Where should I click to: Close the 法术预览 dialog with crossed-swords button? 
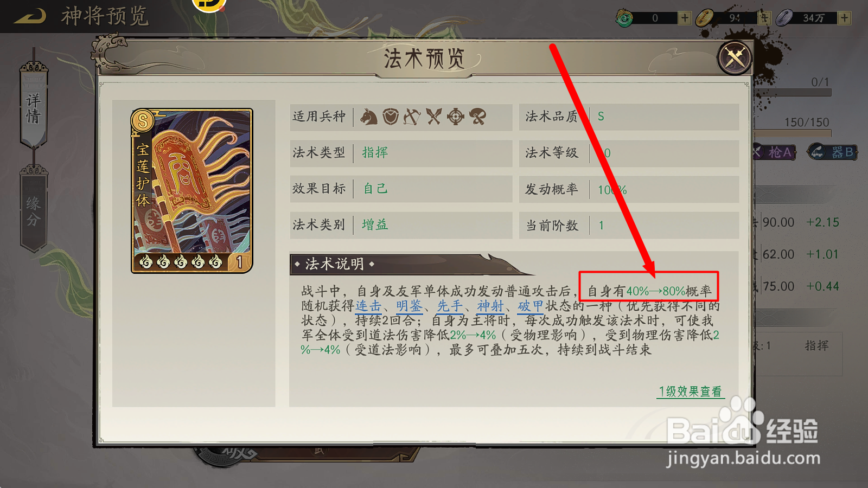[x=735, y=58]
